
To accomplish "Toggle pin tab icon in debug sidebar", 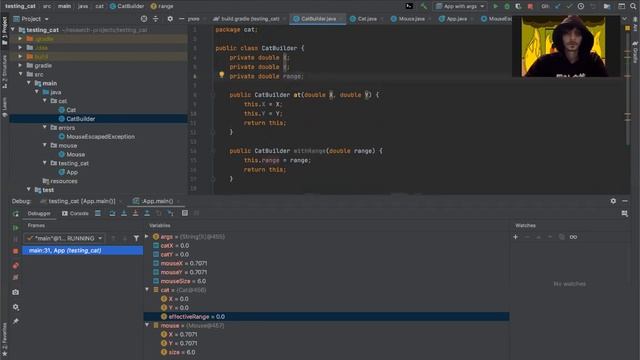I will pyautogui.click(x=16, y=322).
